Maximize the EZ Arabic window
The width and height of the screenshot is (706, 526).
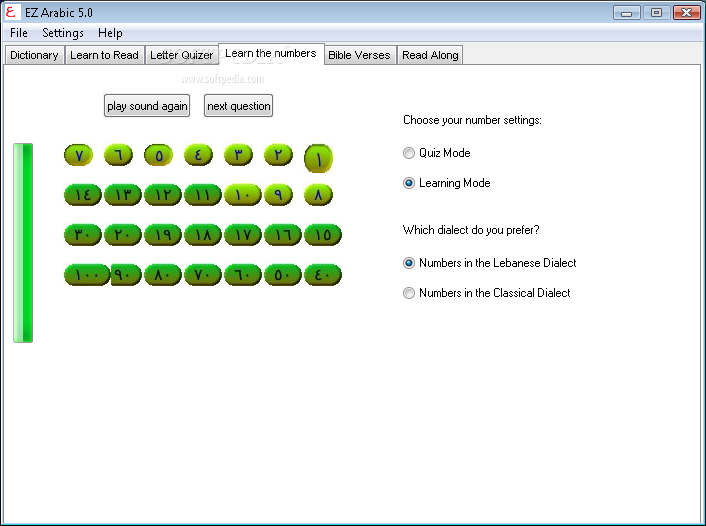point(656,13)
